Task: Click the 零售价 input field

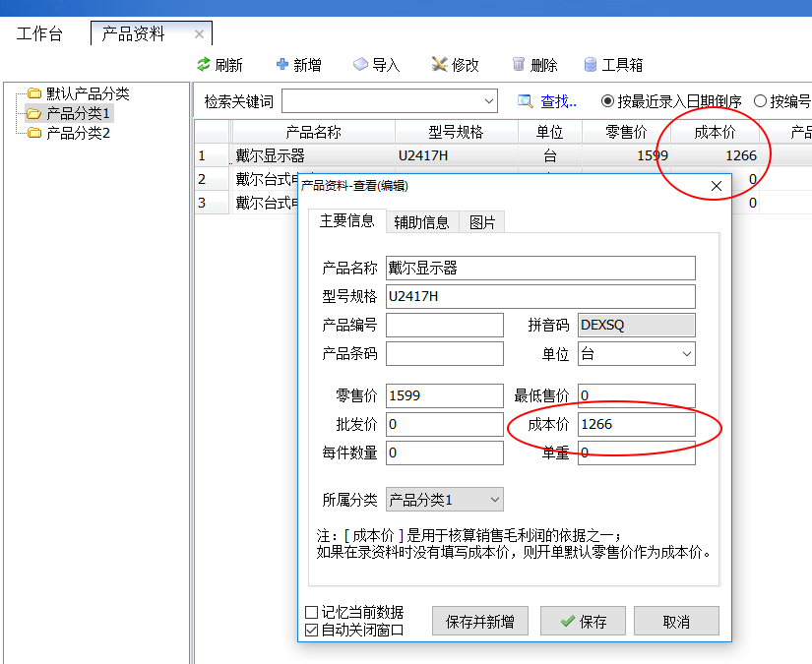Action: [x=445, y=395]
